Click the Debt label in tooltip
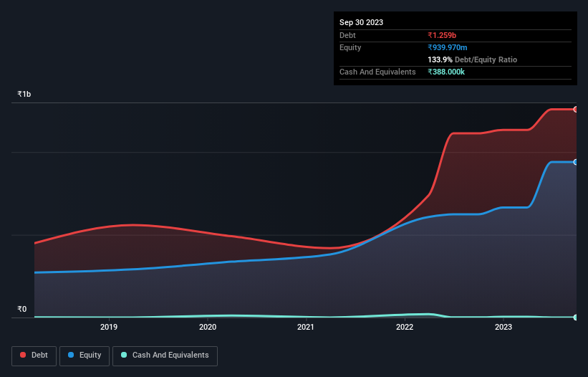This screenshot has height=377, width=588. pyautogui.click(x=347, y=35)
